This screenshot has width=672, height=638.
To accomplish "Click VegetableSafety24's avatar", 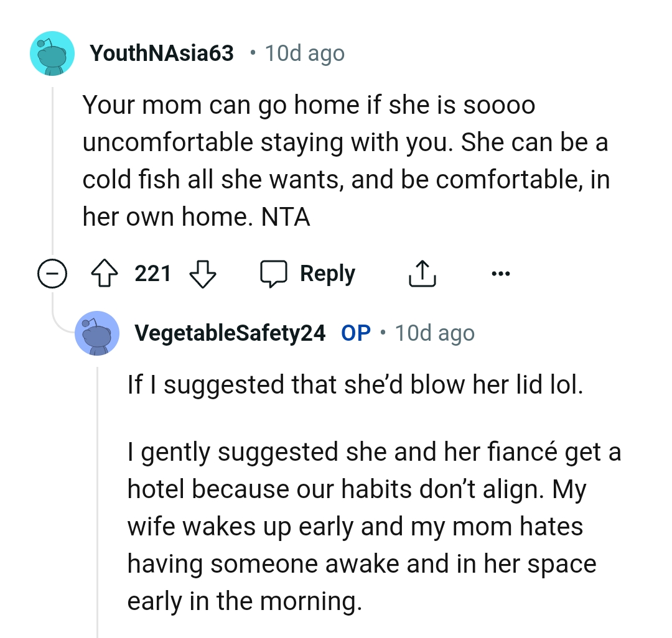I will pyautogui.click(x=97, y=333).
